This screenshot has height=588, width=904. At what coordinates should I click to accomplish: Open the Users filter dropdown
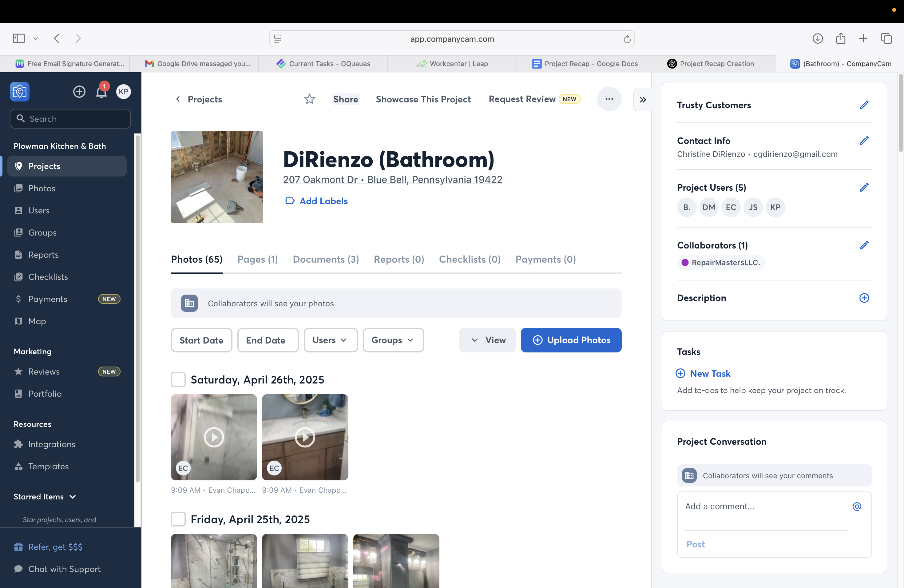point(331,340)
